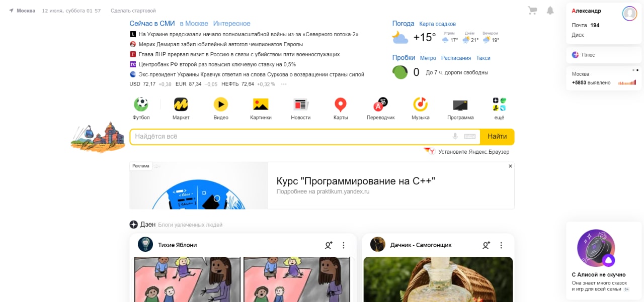Viewport: 644px width, 302px height.
Task: Subscribe to Дачник - Самогонщик channel
Action: click(487, 245)
